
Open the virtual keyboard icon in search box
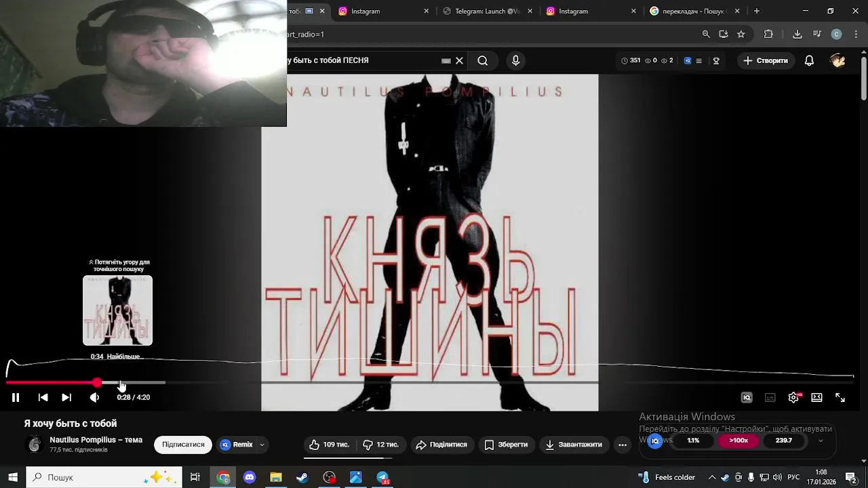pyautogui.click(x=446, y=60)
